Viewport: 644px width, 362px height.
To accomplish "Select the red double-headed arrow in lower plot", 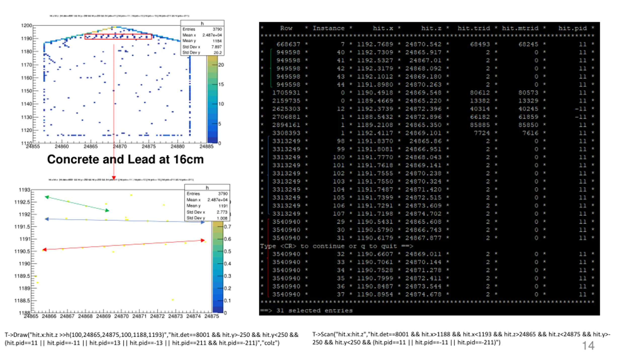I will pos(124,245).
